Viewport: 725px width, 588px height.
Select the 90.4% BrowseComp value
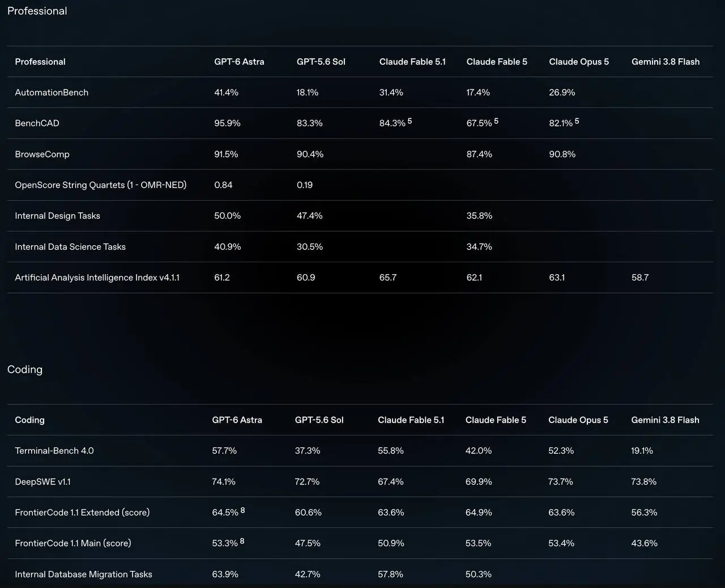(x=310, y=154)
